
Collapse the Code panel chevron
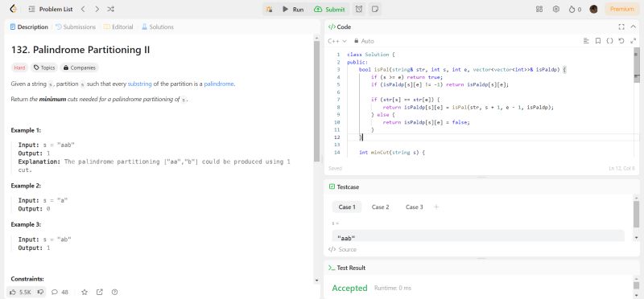[634, 27]
